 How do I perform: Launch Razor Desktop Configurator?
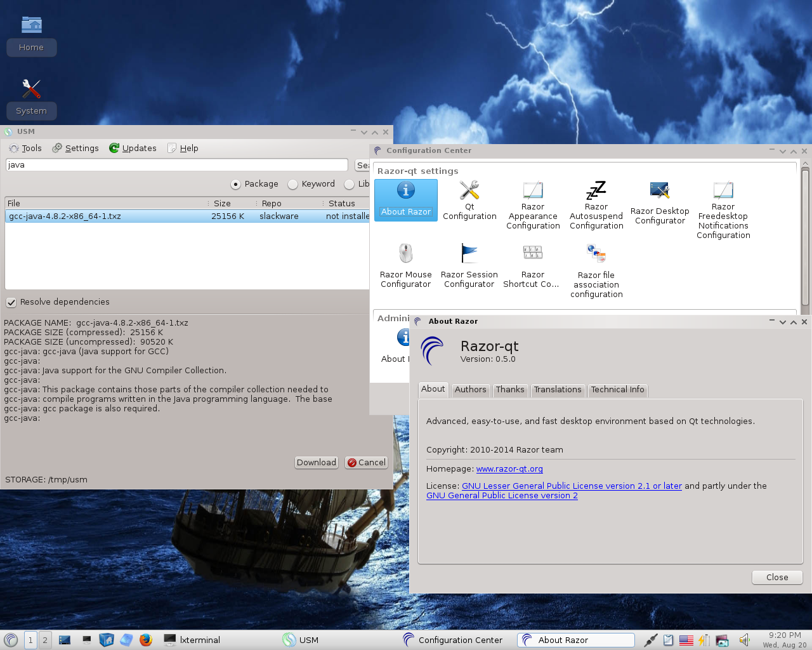660,202
